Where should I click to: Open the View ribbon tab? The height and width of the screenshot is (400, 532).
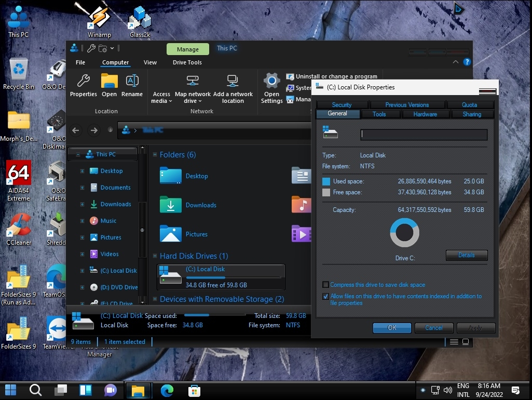tap(150, 62)
